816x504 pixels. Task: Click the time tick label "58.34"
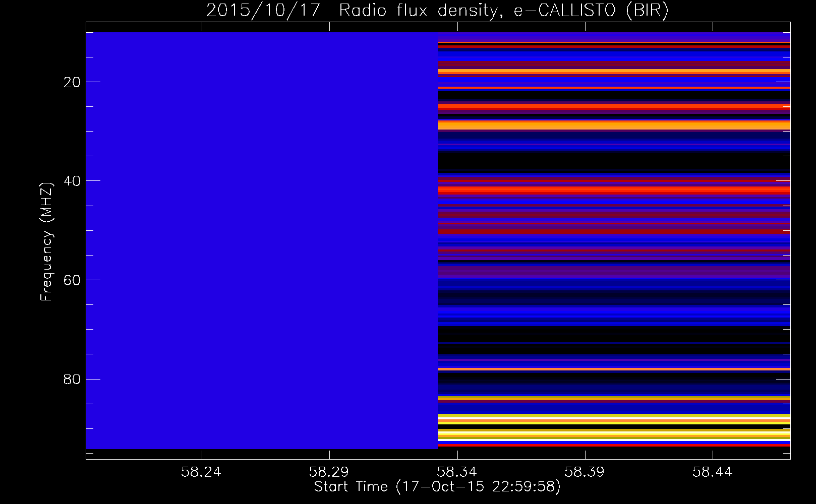pos(456,472)
